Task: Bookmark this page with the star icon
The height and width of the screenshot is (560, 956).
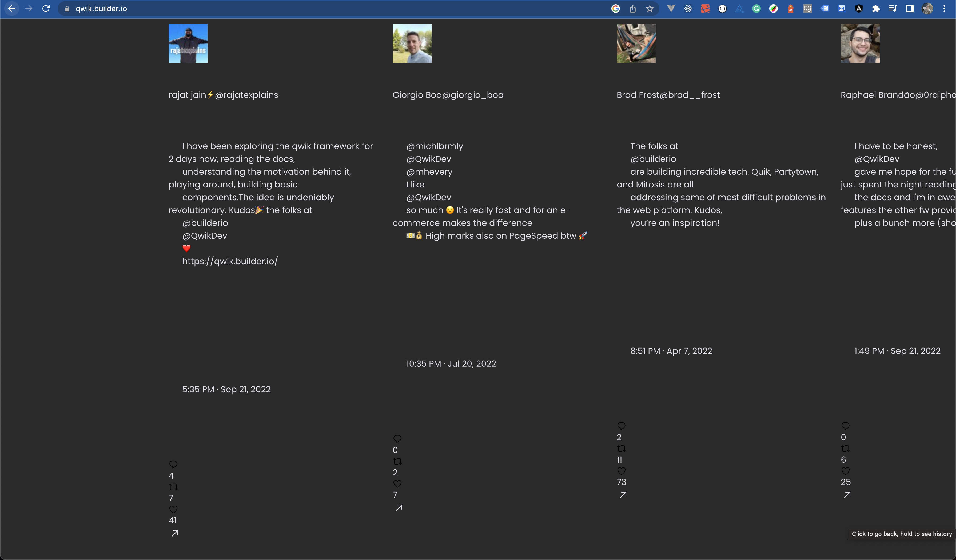Action: point(650,9)
